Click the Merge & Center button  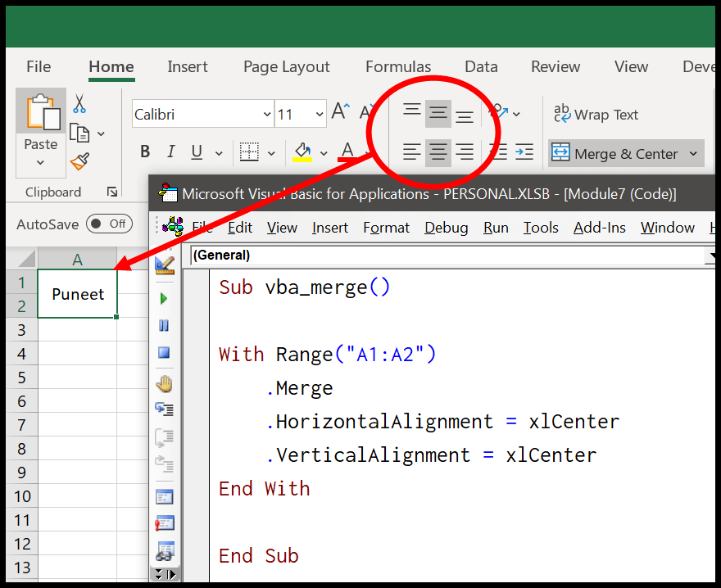tap(614, 153)
